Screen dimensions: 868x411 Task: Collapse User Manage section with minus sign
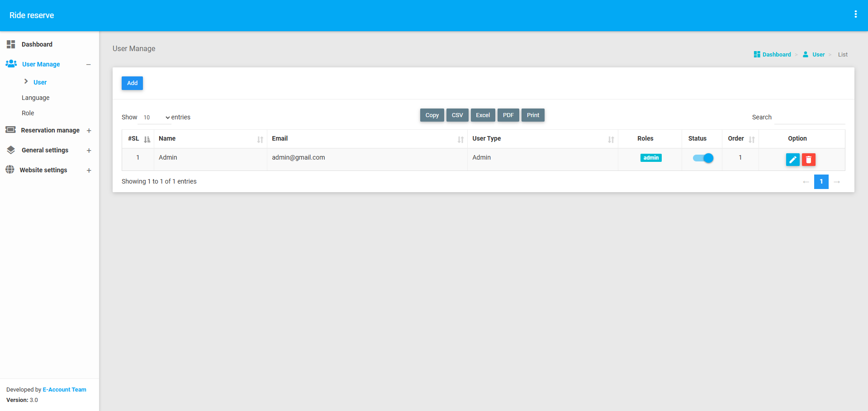[89, 65]
